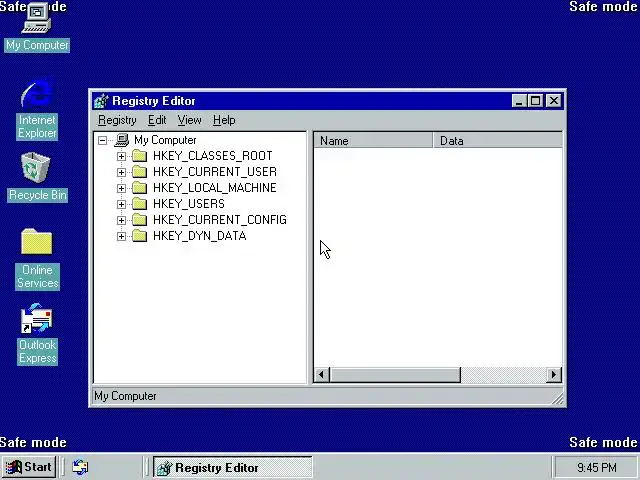Minimize the Registry Editor window
This screenshot has width=640, height=480.
pyautogui.click(x=519, y=101)
